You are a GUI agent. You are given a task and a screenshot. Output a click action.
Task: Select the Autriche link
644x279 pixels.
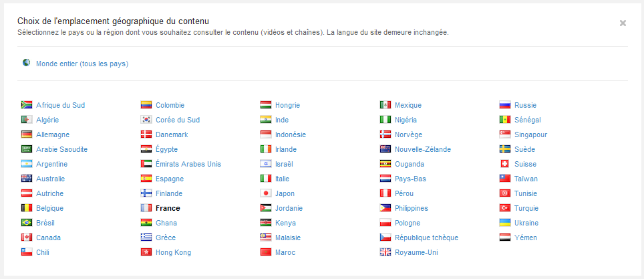[x=49, y=193]
